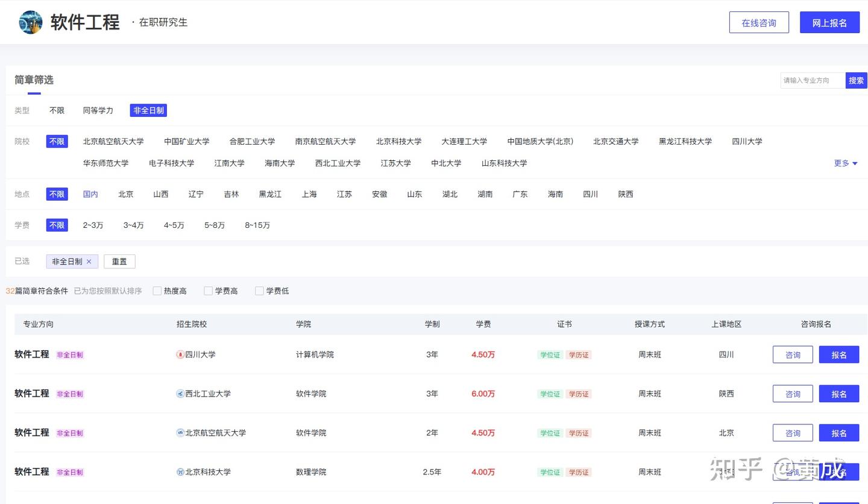Filter schools by 电子科技大学

pos(172,163)
